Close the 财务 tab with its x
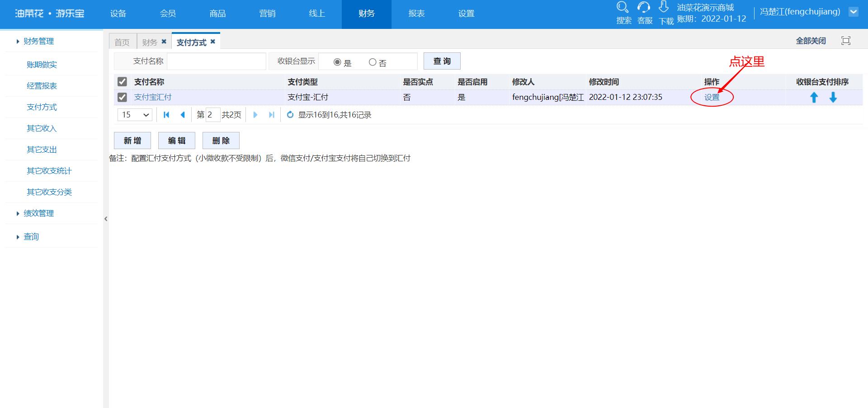Screen dimensions: 868x408 [x=164, y=42]
